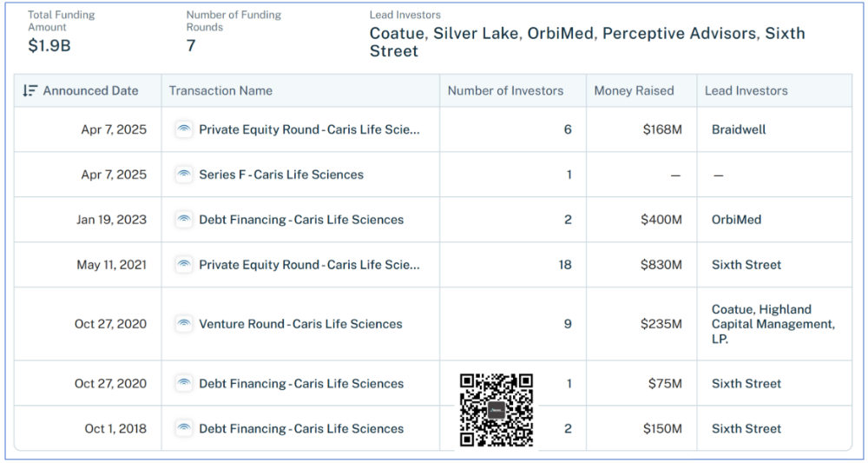Click Caris logo in $75M Debt Financing row
Image resolution: width=868 pixels, height=463 pixels.
pos(183,383)
